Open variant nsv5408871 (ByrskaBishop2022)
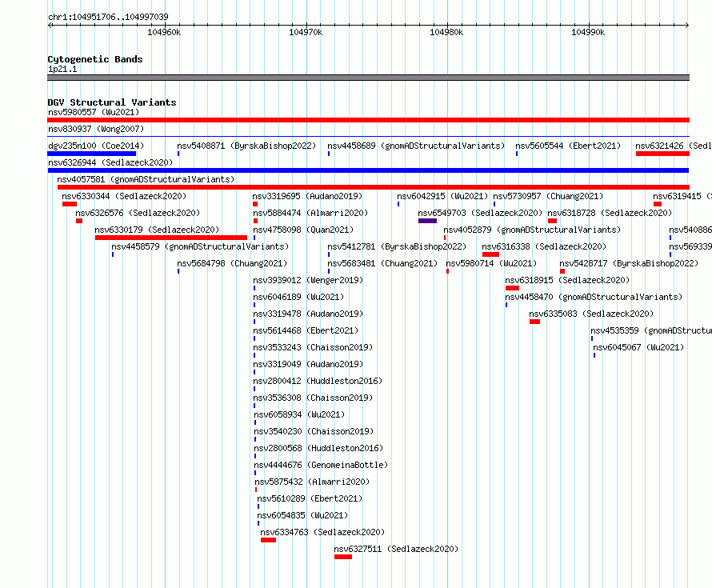 pos(246,146)
